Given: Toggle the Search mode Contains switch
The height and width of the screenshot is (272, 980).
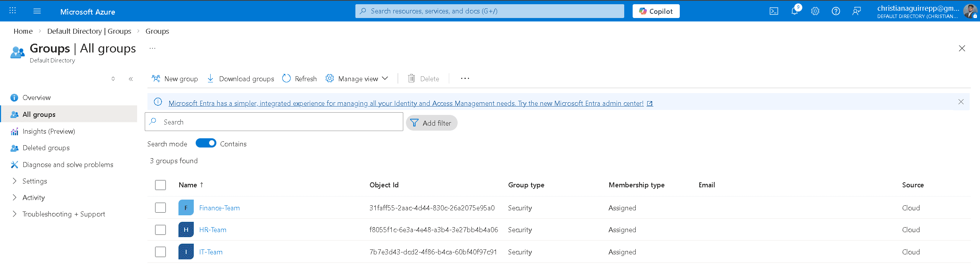Looking at the screenshot, I should point(206,143).
